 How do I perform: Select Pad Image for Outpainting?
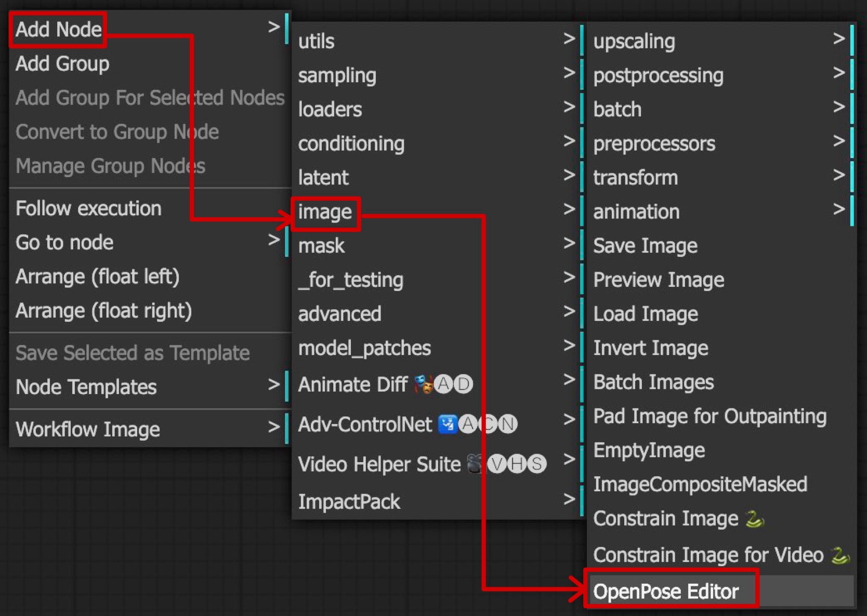[x=709, y=416]
